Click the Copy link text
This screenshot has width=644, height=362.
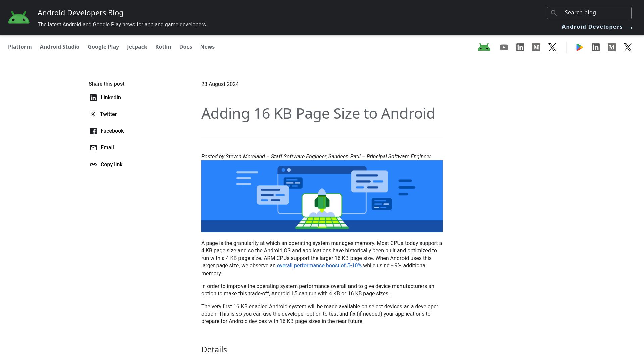click(x=112, y=164)
